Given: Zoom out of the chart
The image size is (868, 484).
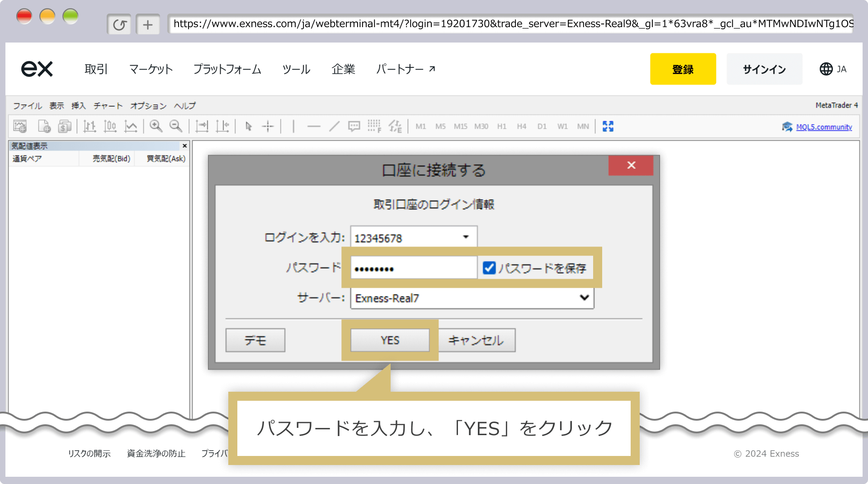Looking at the screenshot, I should 176,126.
